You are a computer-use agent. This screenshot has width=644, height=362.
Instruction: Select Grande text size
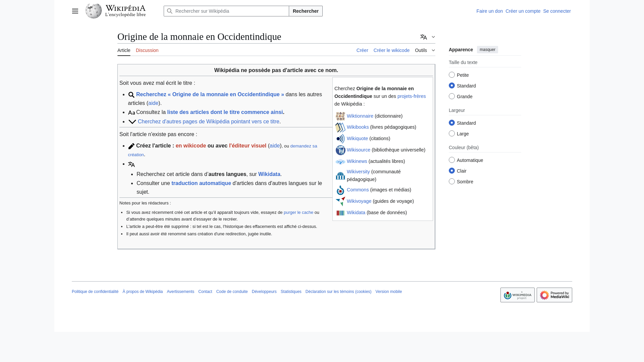(452, 96)
